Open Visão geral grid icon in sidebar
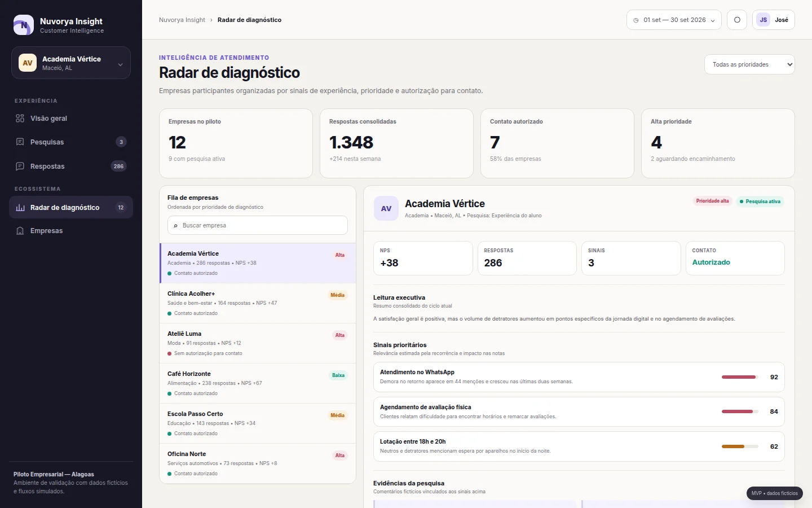The width and height of the screenshot is (812, 508). click(x=20, y=119)
